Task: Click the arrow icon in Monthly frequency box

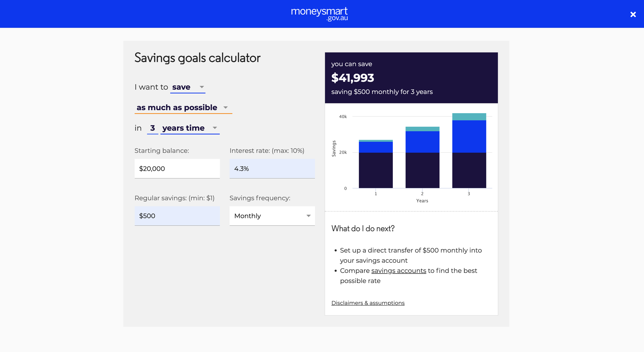Action: point(308,216)
